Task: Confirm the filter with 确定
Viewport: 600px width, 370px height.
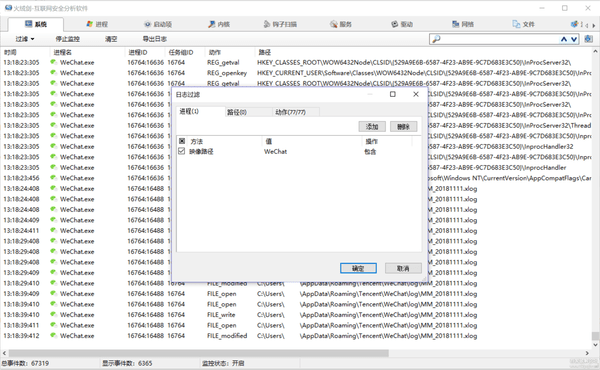Action: click(x=358, y=268)
